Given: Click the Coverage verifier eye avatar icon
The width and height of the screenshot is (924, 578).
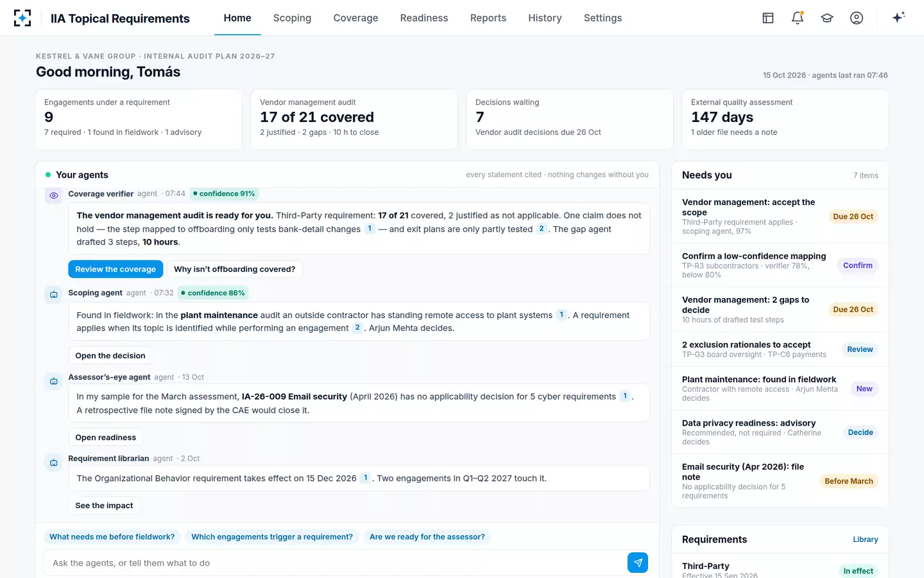Looking at the screenshot, I should click(54, 195).
